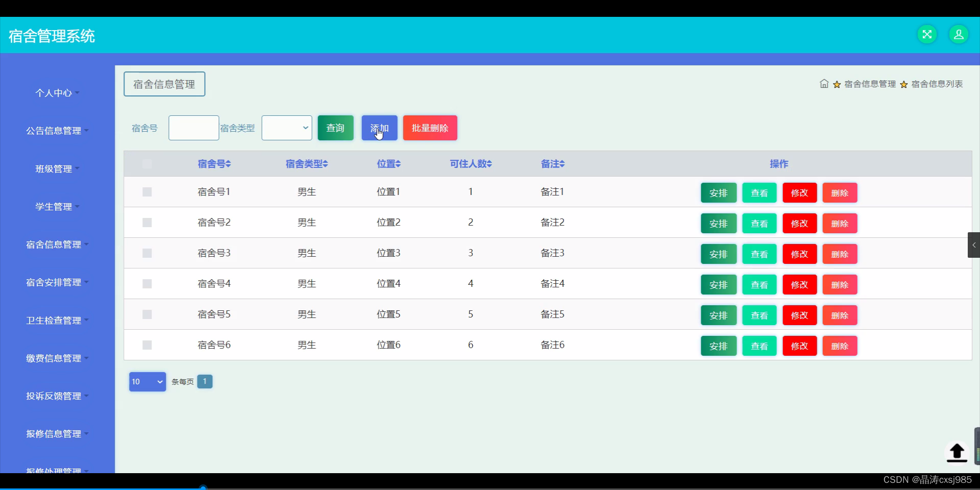Screen dimensions: 980x490
Task: Click 删除 button for 宿舍号6
Action: [840, 346]
